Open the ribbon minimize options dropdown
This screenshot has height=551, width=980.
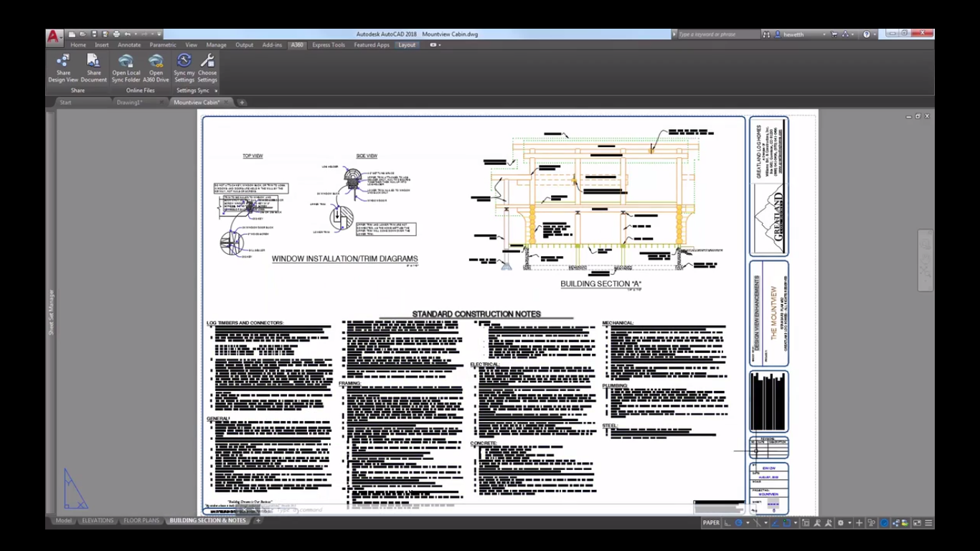[435, 44]
